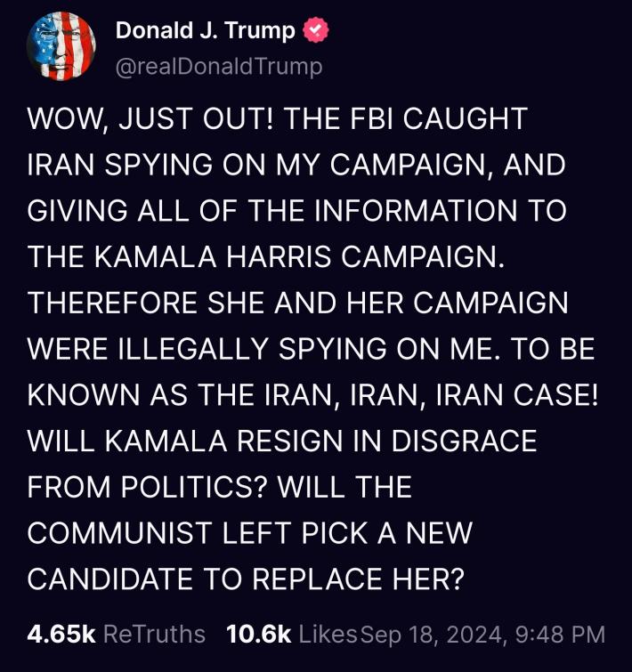Click the "IRAN SPYING ON MY CAMPAIGN" line
Viewport: 632px width, 672px height.
click(x=297, y=166)
